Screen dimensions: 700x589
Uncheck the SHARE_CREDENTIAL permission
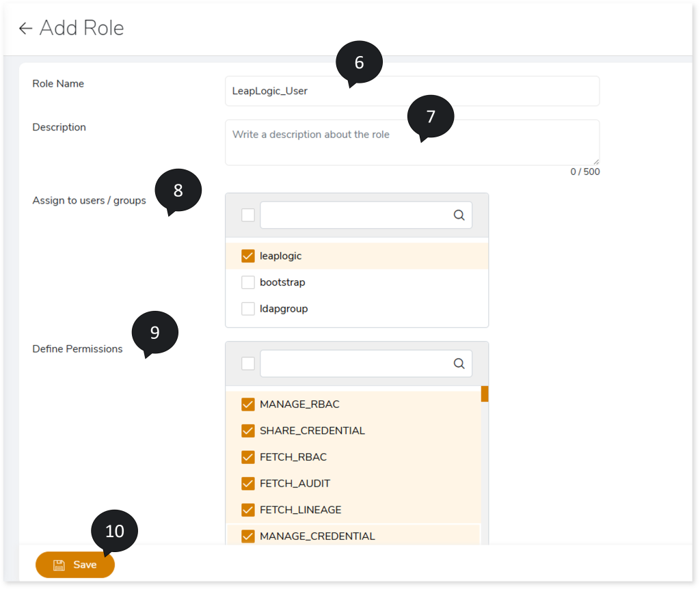click(247, 430)
